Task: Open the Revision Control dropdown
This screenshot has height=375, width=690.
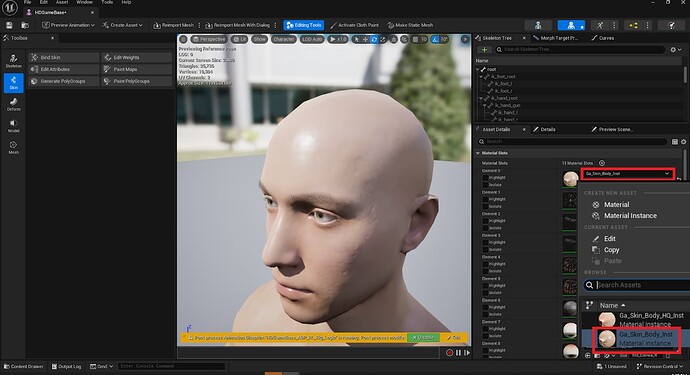Action: (660, 366)
